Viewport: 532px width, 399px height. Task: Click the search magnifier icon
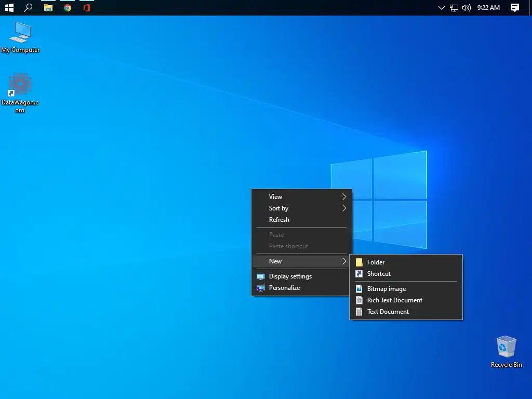[x=28, y=7]
